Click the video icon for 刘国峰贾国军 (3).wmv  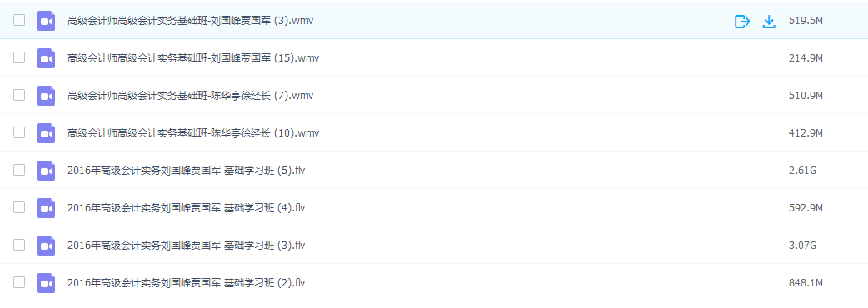click(47, 21)
